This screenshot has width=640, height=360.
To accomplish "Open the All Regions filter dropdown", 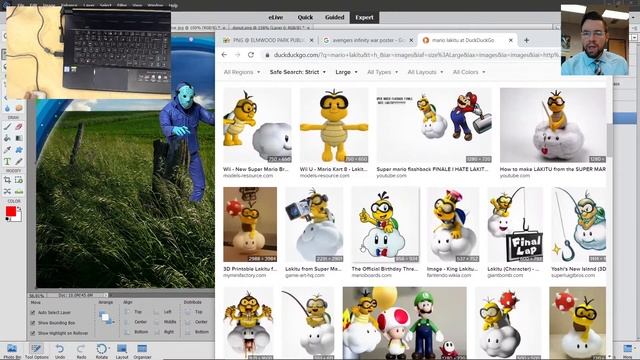I will coord(242,72).
